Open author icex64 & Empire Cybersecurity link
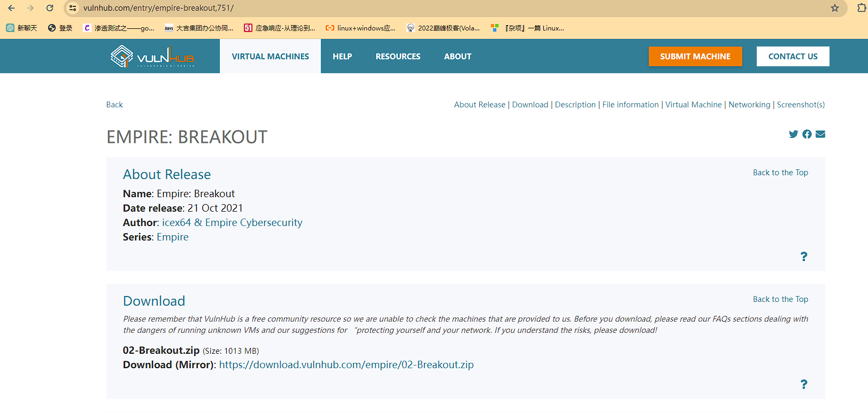Image resolution: width=868 pixels, height=412 pixels. (232, 222)
